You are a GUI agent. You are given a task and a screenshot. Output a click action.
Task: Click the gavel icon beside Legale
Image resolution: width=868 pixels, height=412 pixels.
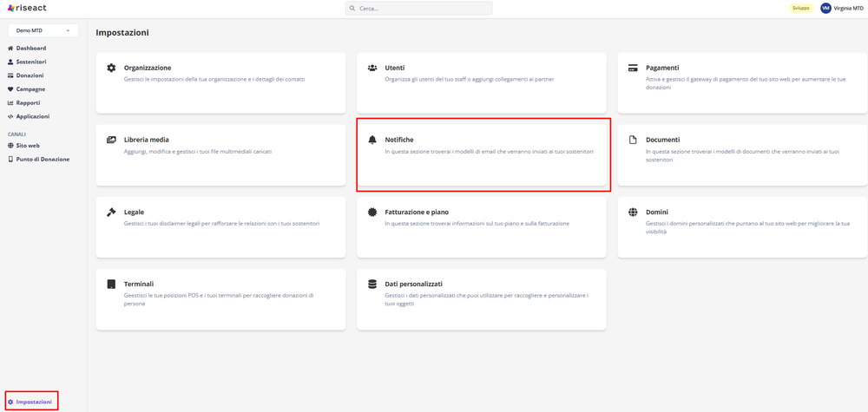click(x=111, y=212)
